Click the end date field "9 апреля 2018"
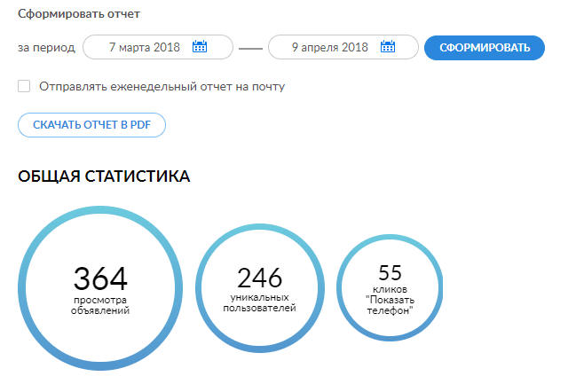This screenshot has height=392, width=568. (329, 47)
